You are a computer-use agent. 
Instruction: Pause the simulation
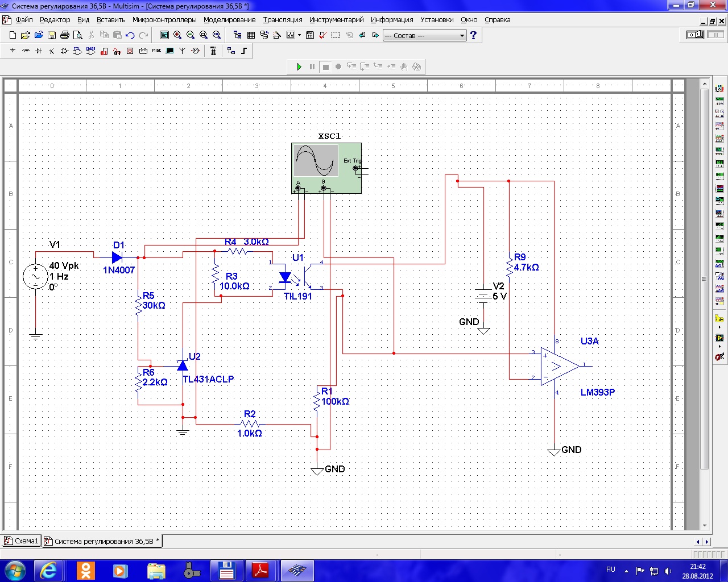tap(312, 66)
